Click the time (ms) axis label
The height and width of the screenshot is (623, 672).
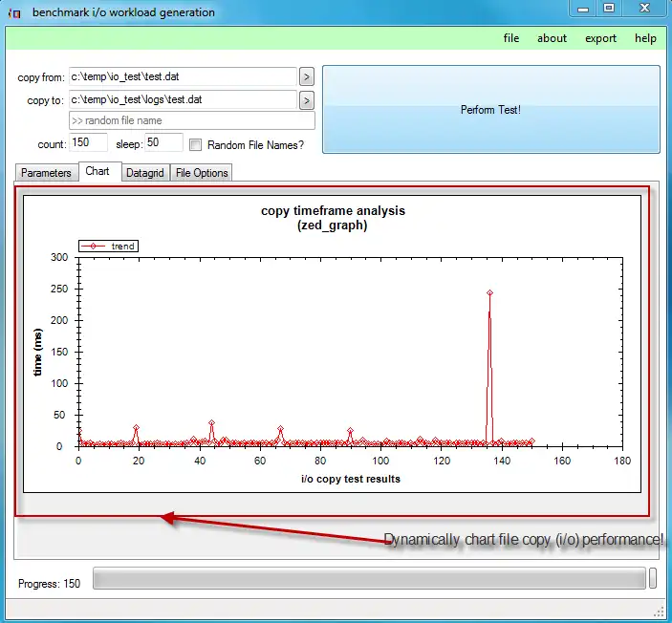37,353
